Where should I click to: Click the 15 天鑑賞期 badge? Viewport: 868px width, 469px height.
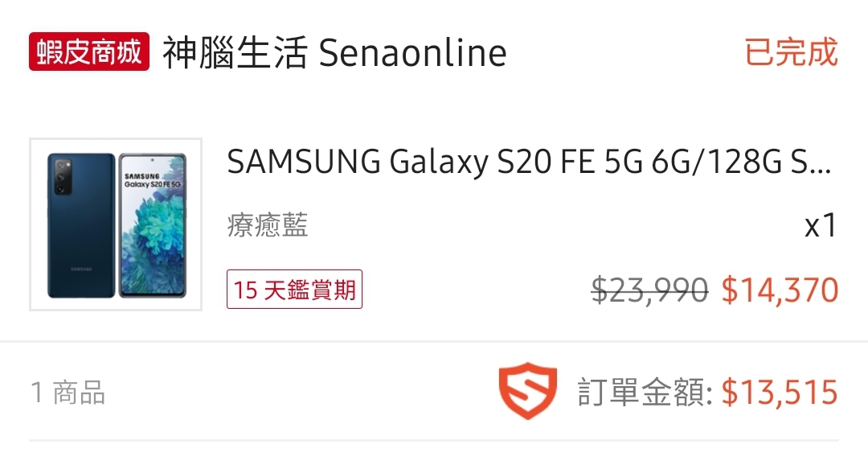[x=294, y=290]
